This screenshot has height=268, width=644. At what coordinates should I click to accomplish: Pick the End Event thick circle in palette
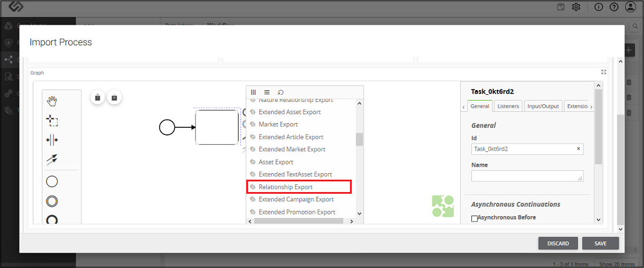[x=52, y=220]
